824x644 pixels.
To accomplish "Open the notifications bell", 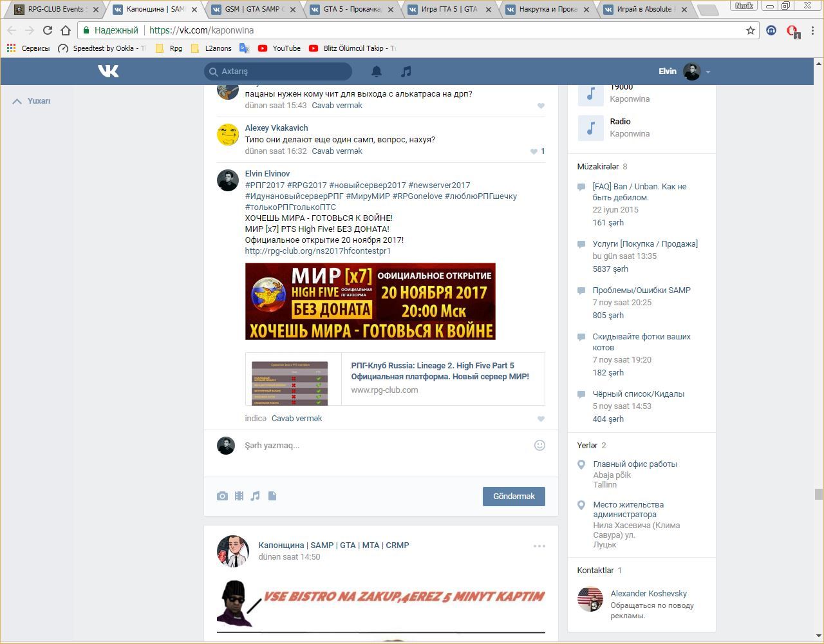I will click(377, 71).
